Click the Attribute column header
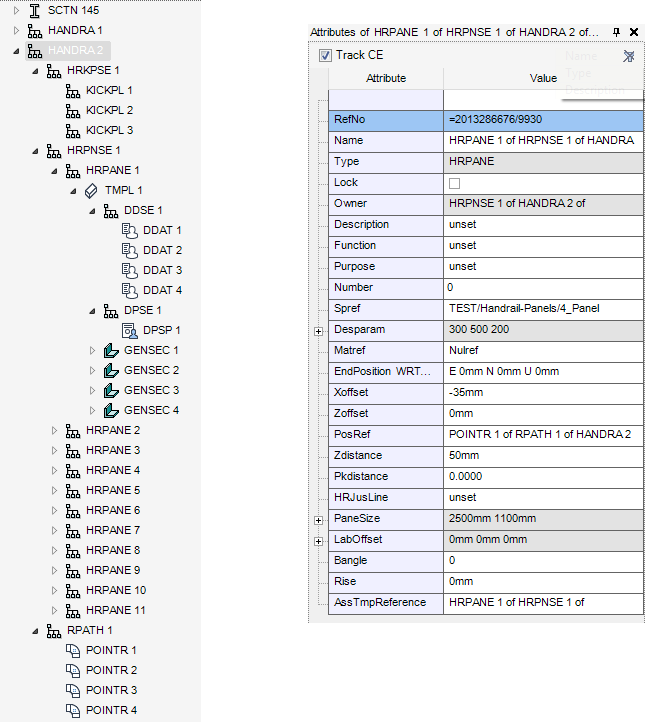This screenshot has width=655, height=723. (x=386, y=77)
